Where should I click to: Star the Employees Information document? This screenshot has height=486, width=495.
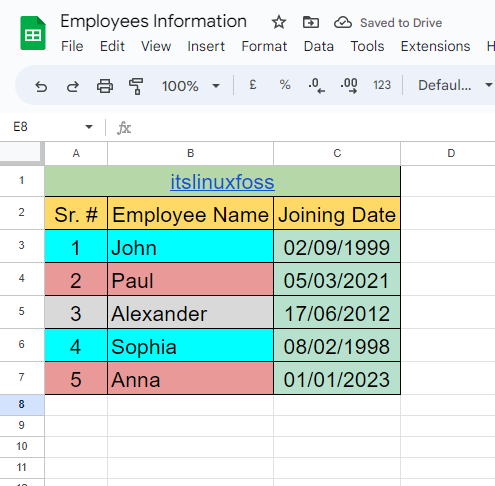(279, 23)
